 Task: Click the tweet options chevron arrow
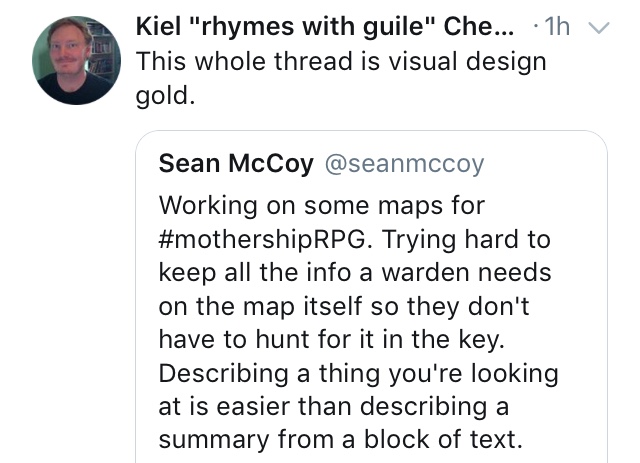(x=598, y=28)
